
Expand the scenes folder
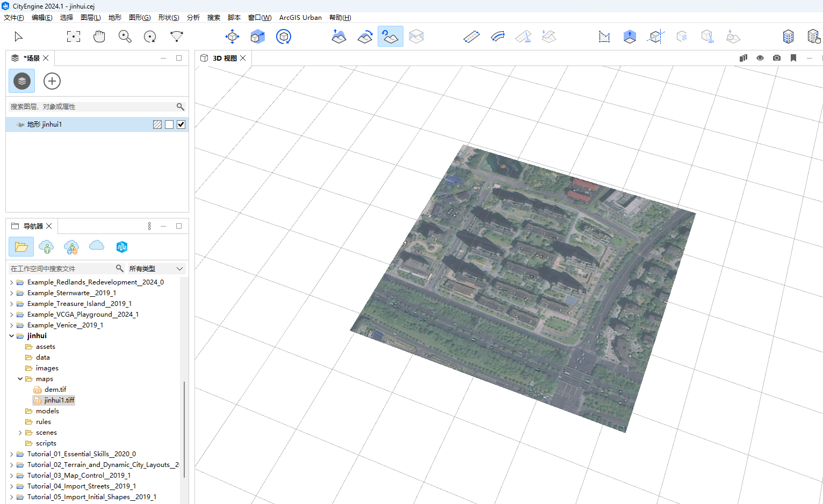[x=20, y=433]
